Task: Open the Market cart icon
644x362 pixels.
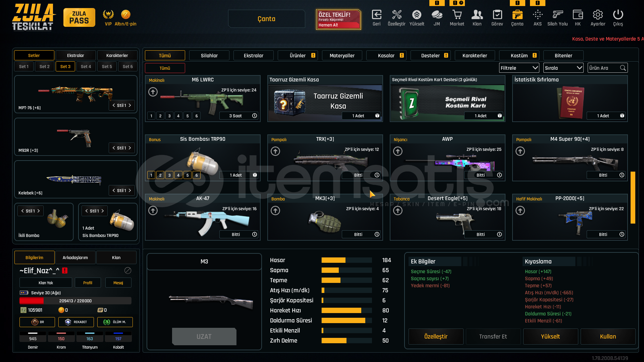Action: pyautogui.click(x=457, y=15)
